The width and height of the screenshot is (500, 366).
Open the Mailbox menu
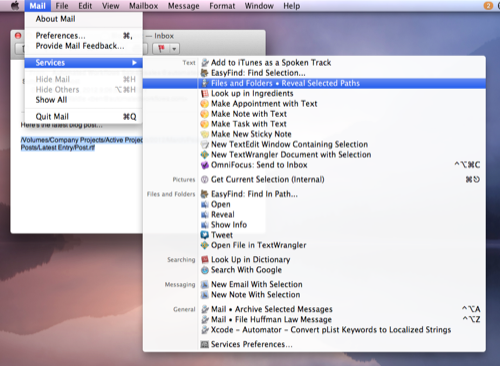pos(143,6)
